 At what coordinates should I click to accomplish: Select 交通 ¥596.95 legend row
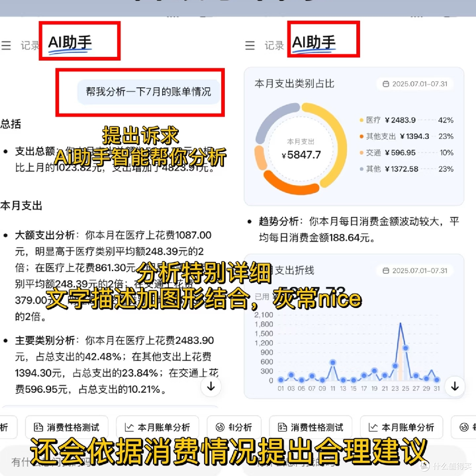tap(406, 152)
